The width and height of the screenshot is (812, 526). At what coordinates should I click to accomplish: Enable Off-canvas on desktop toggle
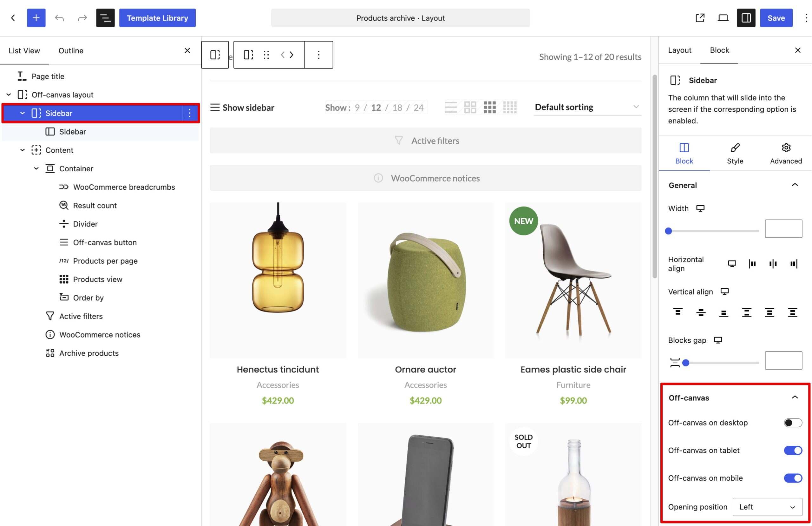[x=793, y=423]
